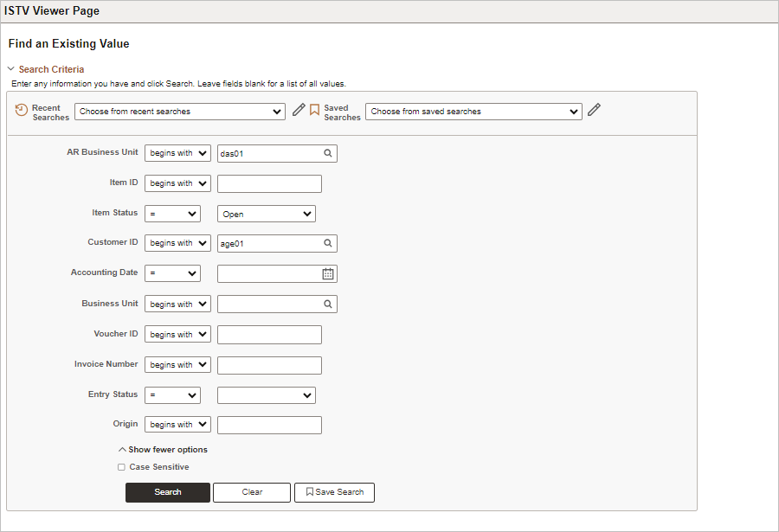Open the Choose from saved searches dropdown
This screenshot has height=532, width=779.
(x=473, y=112)
